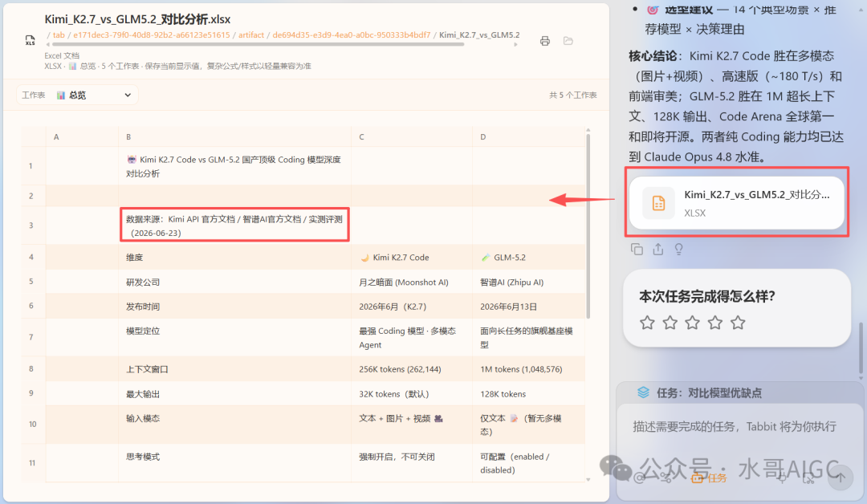Select row number 1
The height and width of the screenshot is (504, 867).
click(31, 166)
